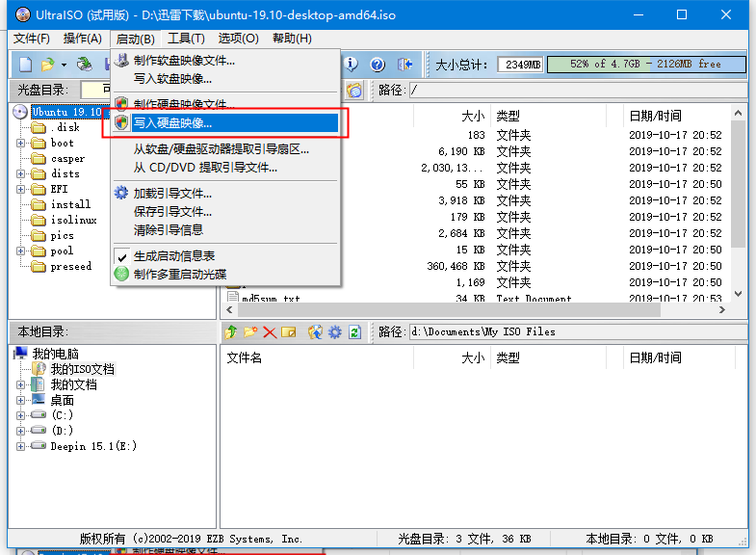Select 加载引导文件 menu entry

click(225, 194)
